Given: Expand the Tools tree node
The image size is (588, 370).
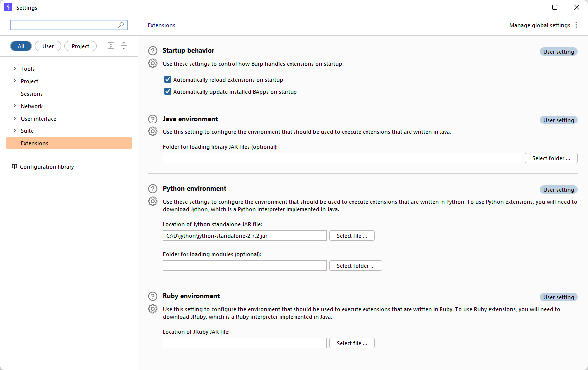Looking at the screenshot, I should 14,68.
